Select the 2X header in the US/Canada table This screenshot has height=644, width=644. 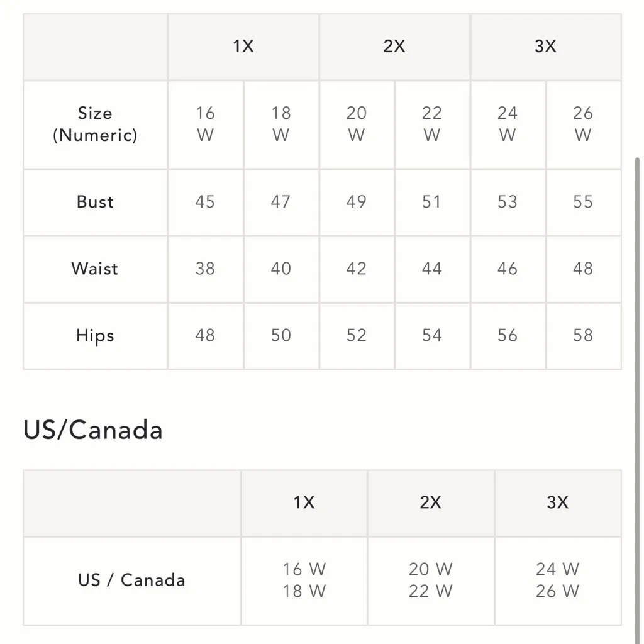[x=431, y=502]
